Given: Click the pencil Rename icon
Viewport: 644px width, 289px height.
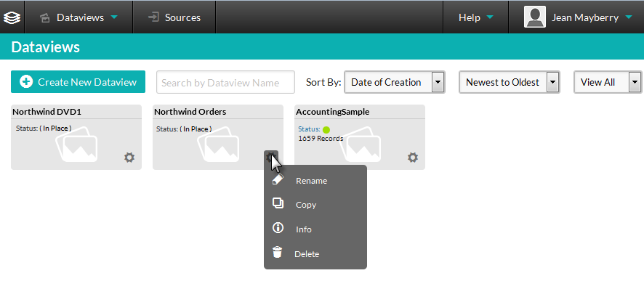Looking at the screenshot, I should tap(278, 179).
